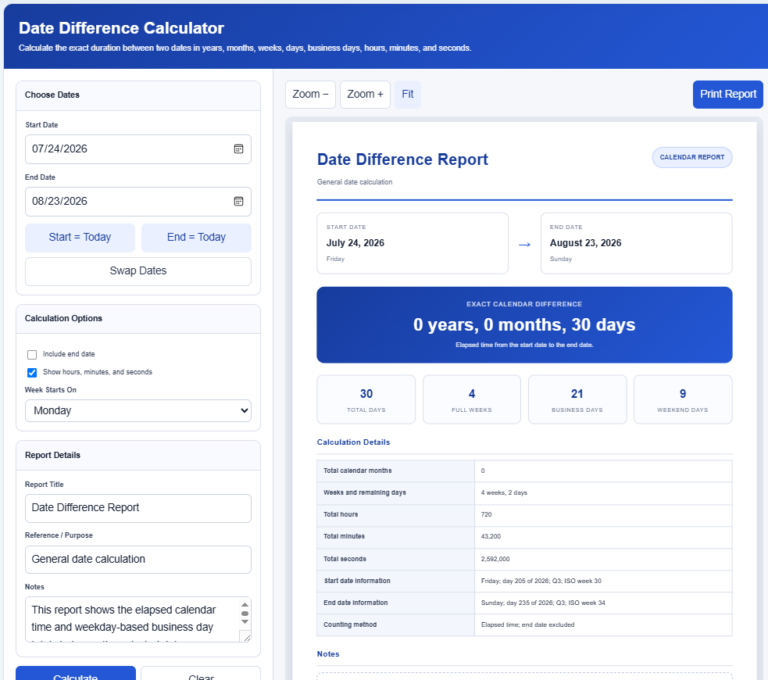
Task: Click the '4 weeks, 2 days' value
Action: [504, 493]
